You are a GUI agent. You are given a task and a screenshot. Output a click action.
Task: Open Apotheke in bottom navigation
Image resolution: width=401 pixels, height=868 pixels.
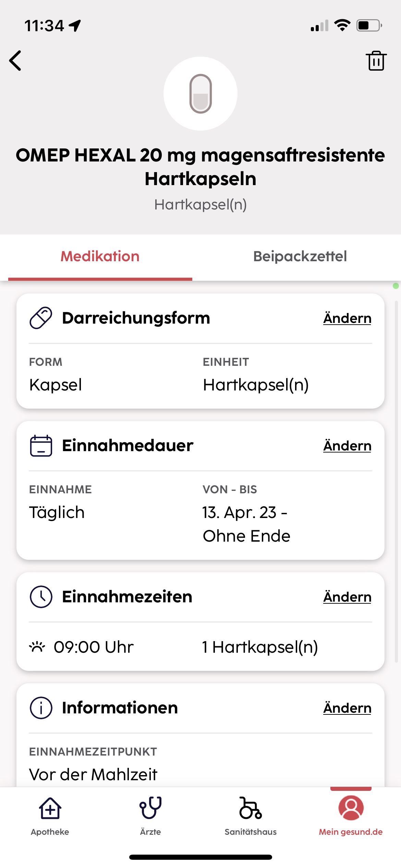[50, 816]
